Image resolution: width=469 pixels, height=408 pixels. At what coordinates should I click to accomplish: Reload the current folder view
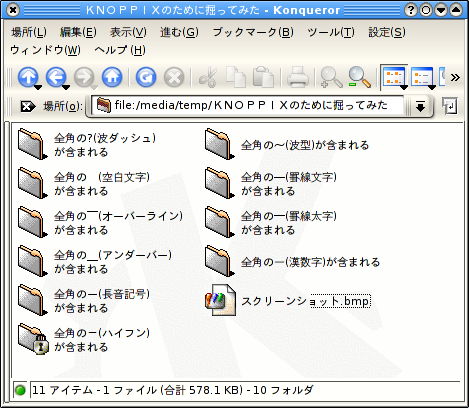coord(146,77)
